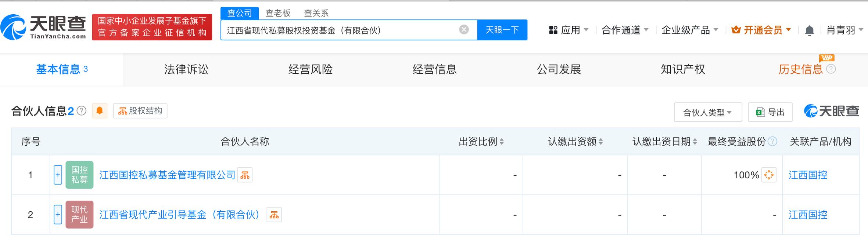Go to the TianYanCha home logo
The height and width of the screenshot is (248, 868).
point(43,27)
